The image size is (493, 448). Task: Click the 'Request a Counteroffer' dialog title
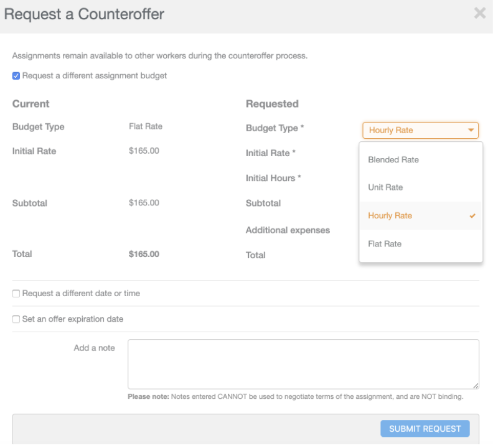(85, 14)
